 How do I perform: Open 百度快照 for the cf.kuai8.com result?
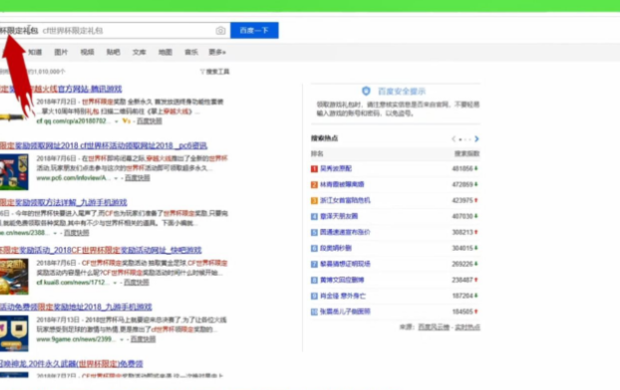[136, 282]
